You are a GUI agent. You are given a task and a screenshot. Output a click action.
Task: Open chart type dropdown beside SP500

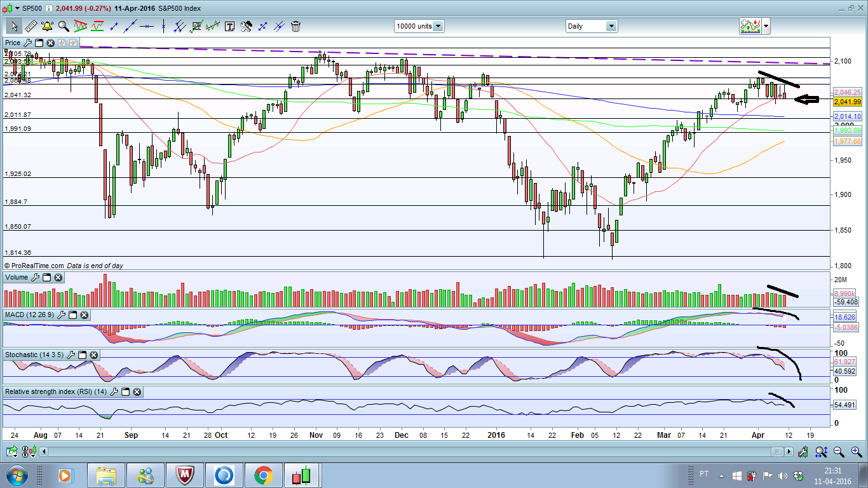click(17, 8)
